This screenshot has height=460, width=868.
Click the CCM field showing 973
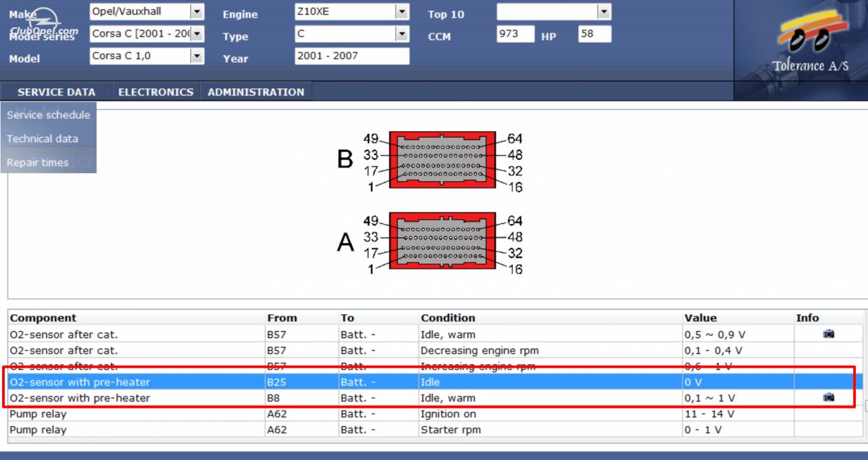point(515,34)
